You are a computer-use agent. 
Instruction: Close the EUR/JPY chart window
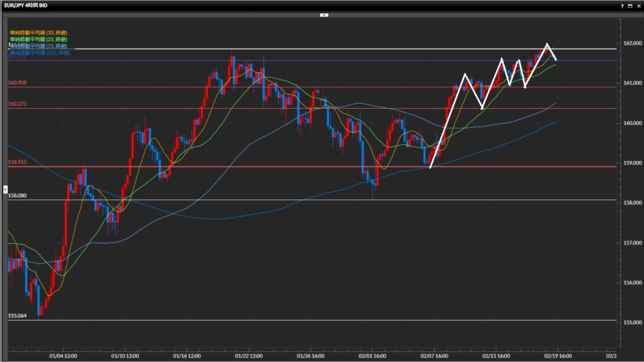[x=637, y=5]
